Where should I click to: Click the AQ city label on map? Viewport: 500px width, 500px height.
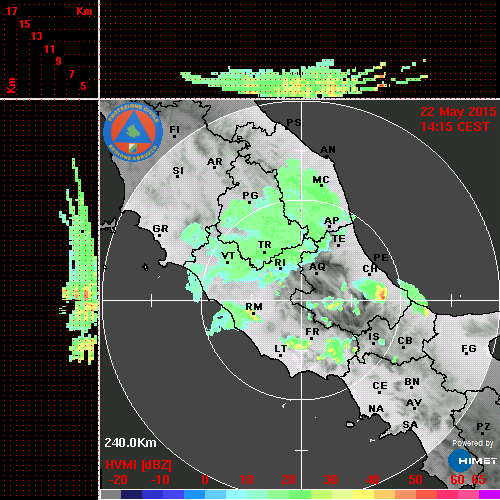(x=317, y=267)
